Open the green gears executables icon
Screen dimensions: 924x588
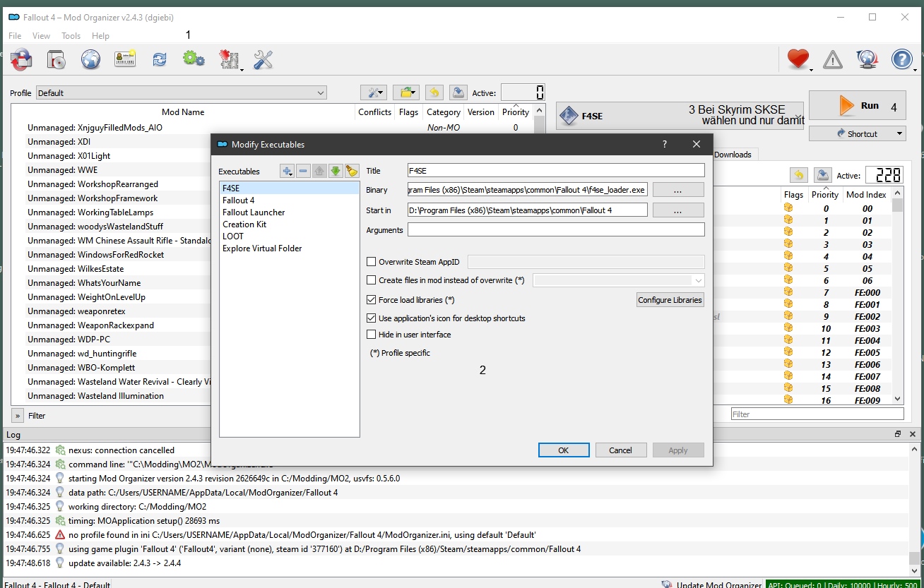(x=194, y=59)
